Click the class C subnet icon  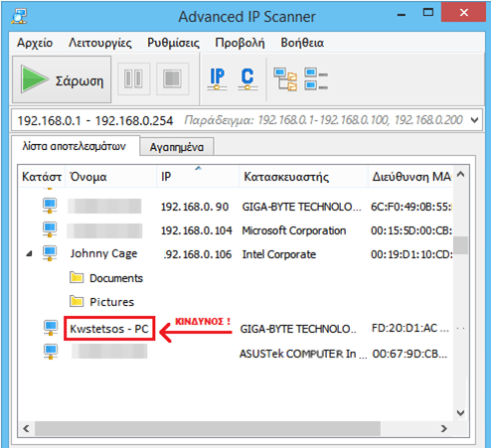click(x=247, y=78)
